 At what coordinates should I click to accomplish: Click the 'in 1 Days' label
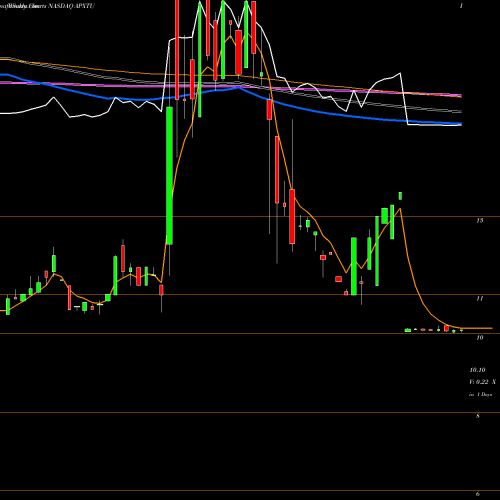tap(481, 394)
